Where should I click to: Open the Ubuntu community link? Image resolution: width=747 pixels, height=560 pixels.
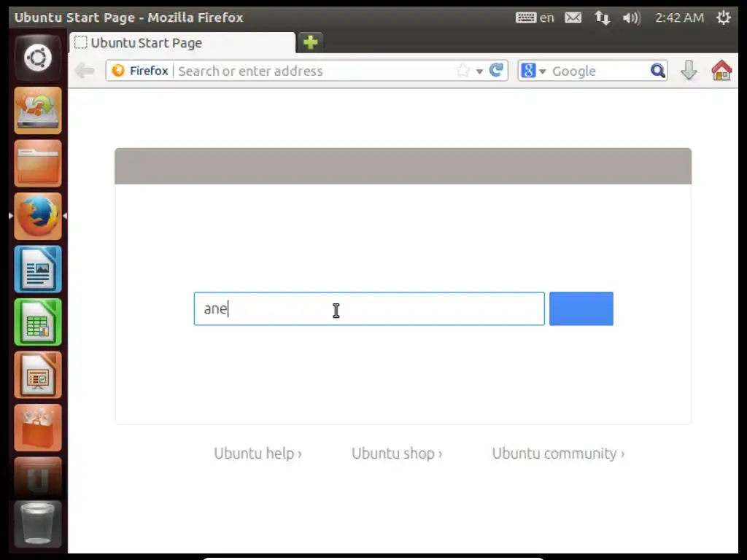point(558,454)
